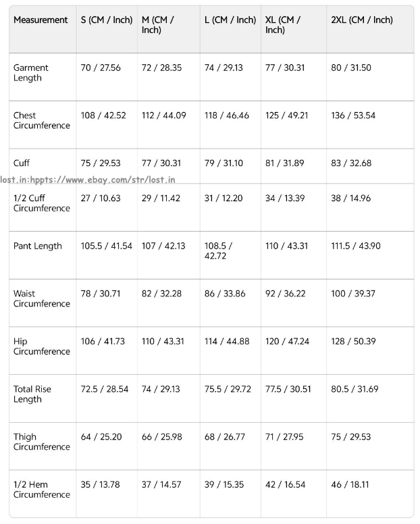Click the "Cuff" row label
The image size is (420, 524).
tap(22, 163)
